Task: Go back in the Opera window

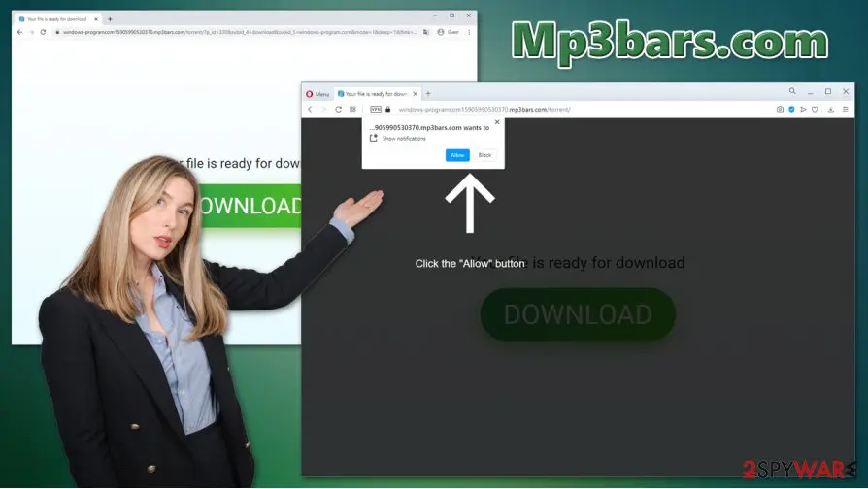Action: 310,110
